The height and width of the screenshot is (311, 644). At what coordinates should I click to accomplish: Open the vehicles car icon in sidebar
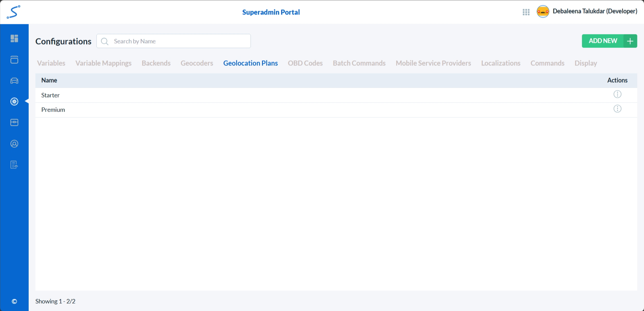[14, 81]
